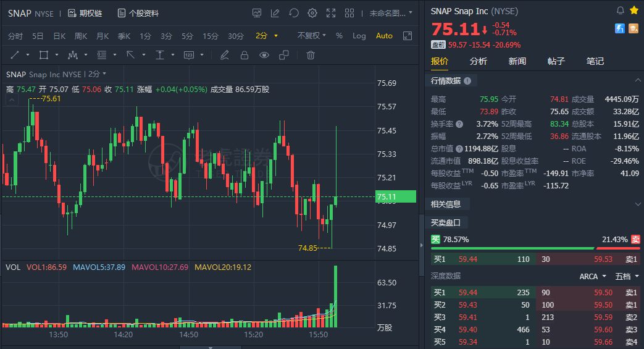Toggle the favorite star for SNAP
Screen dimensions: 644x349
tap(634, 11)
